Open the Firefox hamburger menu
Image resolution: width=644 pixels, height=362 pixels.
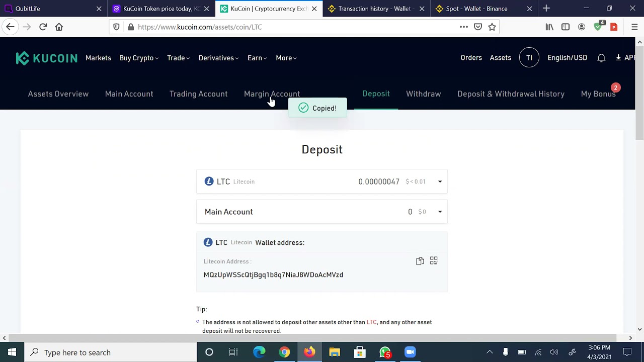(634, 27)
